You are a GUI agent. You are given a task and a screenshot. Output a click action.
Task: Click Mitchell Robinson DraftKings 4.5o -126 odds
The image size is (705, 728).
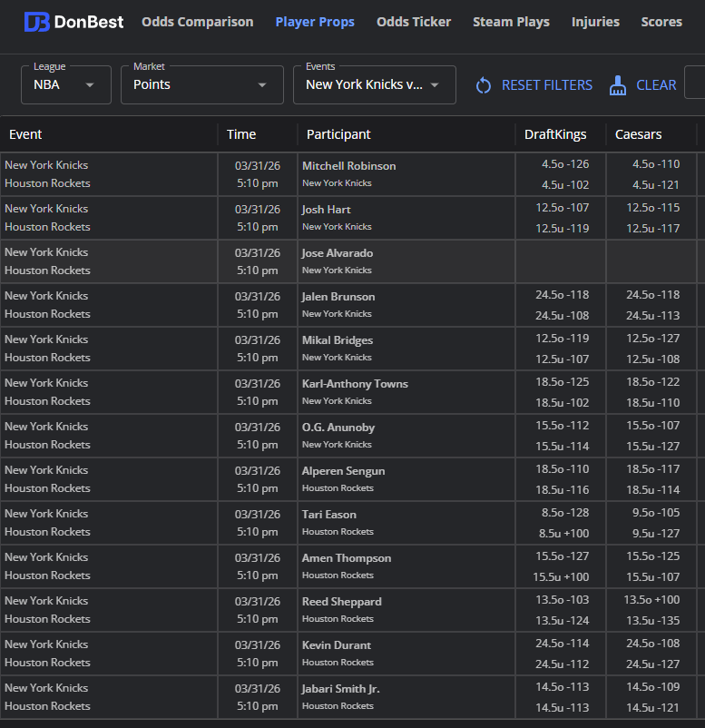point(565,164)
